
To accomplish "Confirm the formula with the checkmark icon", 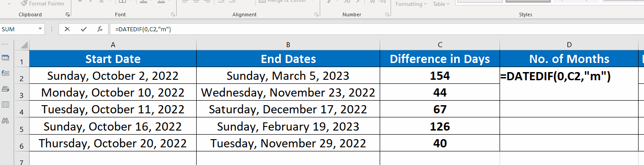I will click(84, 29).
